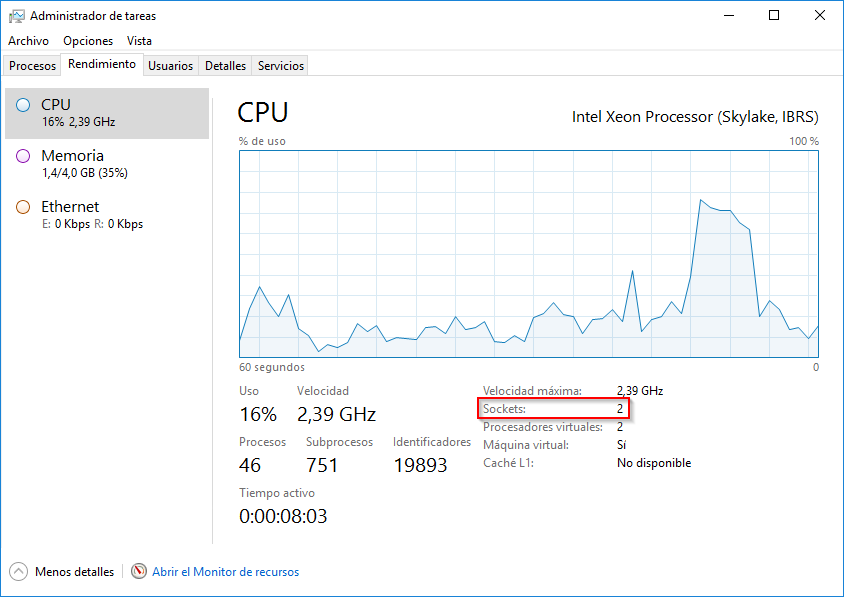Go to the Usuarios tab
Screen dimensions: 844x597
(170, 66)
